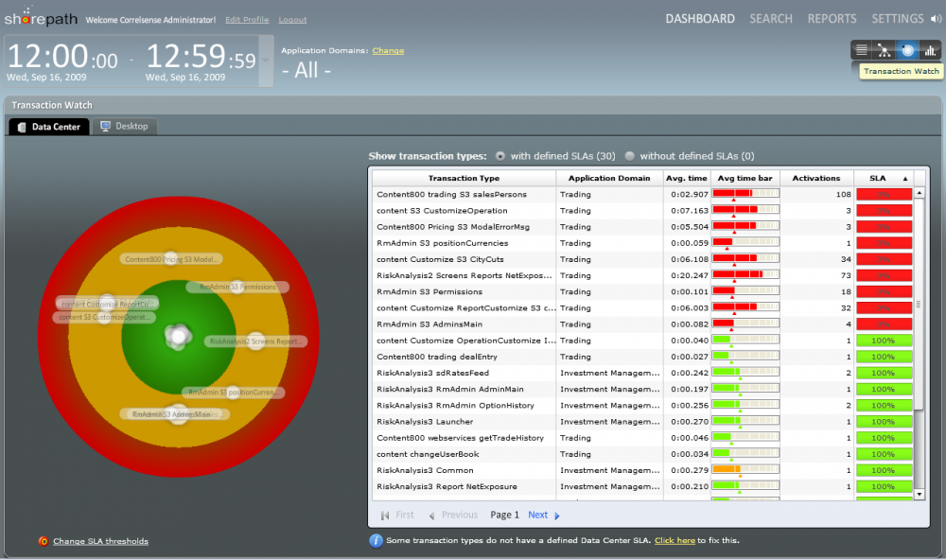946x560 pixels.
Task: Click the Change SLA thresholds link
Action: 101,541
